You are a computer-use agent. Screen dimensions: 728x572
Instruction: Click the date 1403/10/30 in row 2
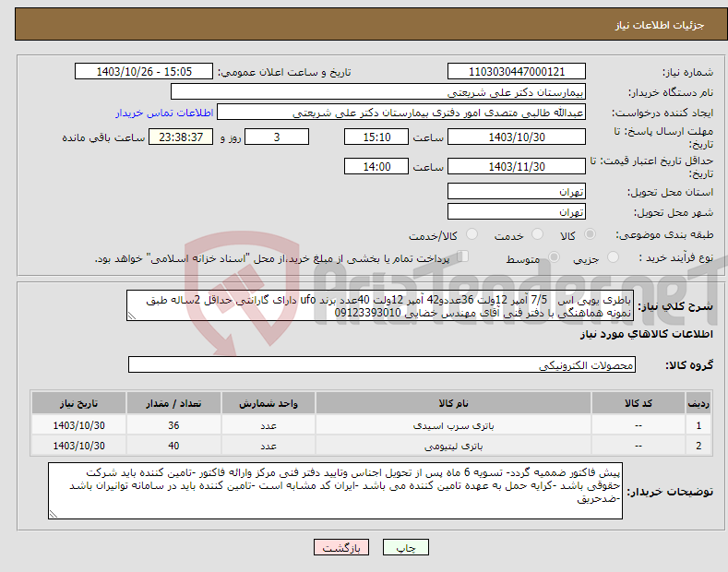point(78,446)
